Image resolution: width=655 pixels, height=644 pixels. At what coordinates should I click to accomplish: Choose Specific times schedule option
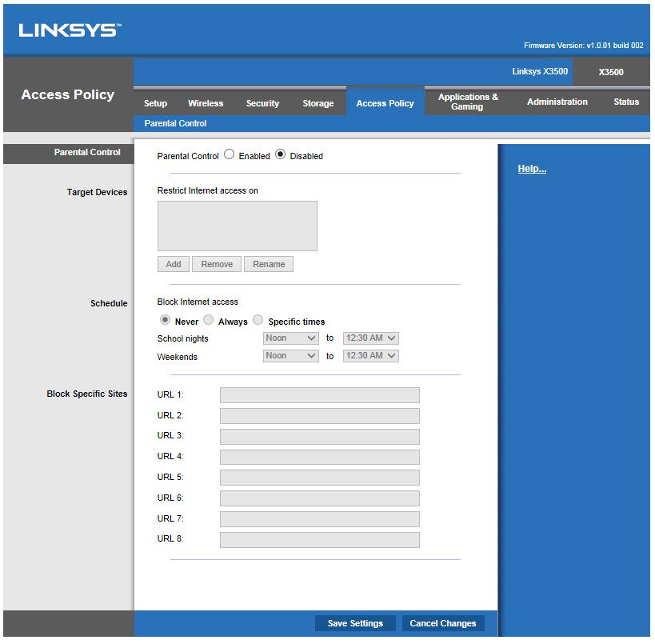(x=258, y=320)
